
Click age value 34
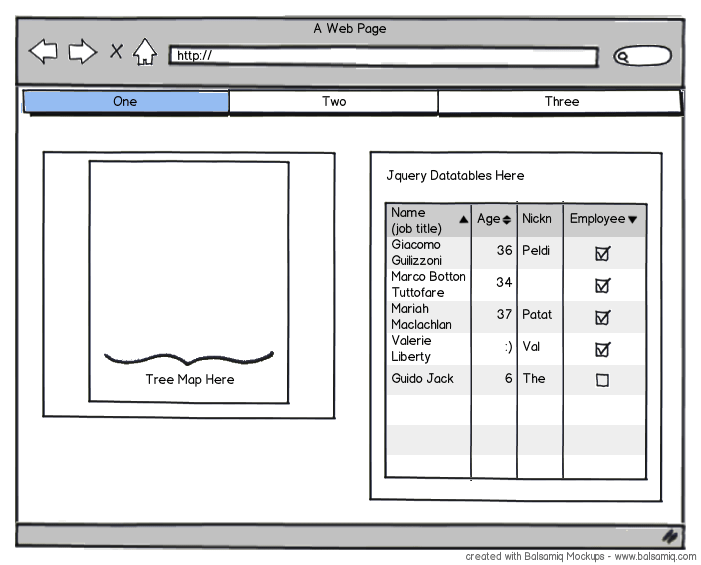tap(504, 282)
